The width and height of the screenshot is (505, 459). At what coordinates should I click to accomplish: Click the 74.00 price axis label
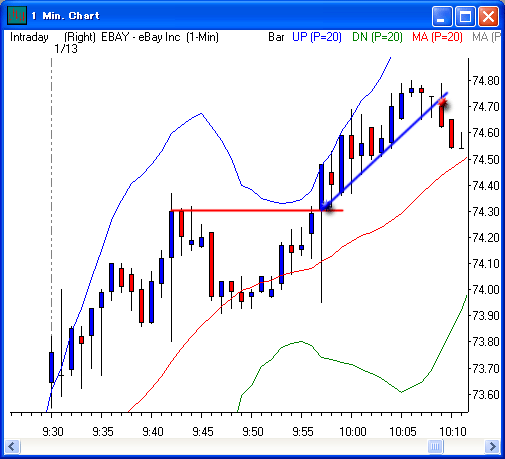point(485,290)
